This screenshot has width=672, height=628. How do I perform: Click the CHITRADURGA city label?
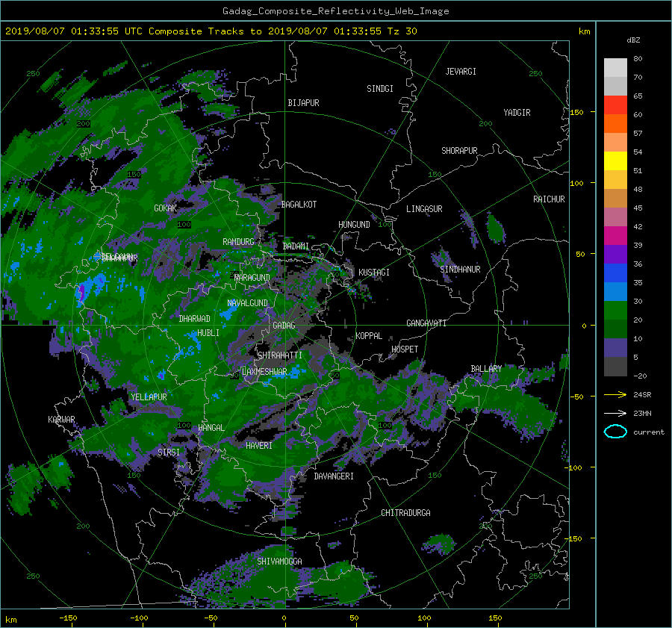(405, 513)
